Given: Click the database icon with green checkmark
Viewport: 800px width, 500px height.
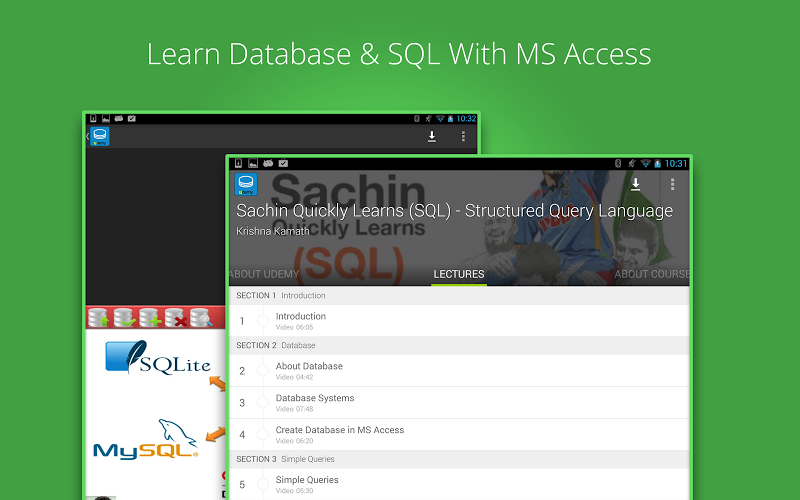Looking at the screenshot, I should pyautogui.click(x=124, y=317).
